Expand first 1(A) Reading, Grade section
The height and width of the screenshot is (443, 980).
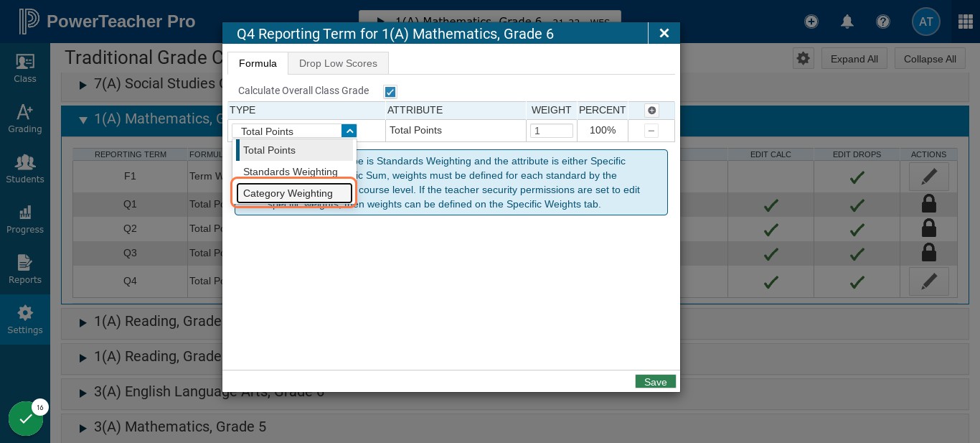point(83,322)
